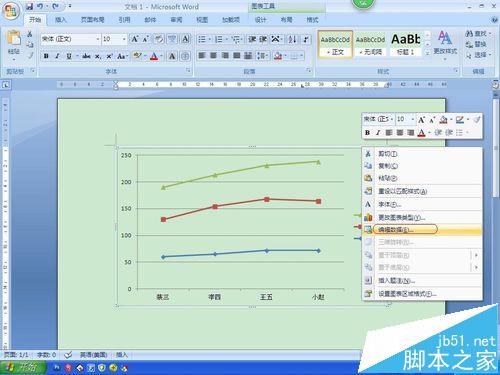
Task: Open Windows Start (开始) button
Action: tap(22, 367)
